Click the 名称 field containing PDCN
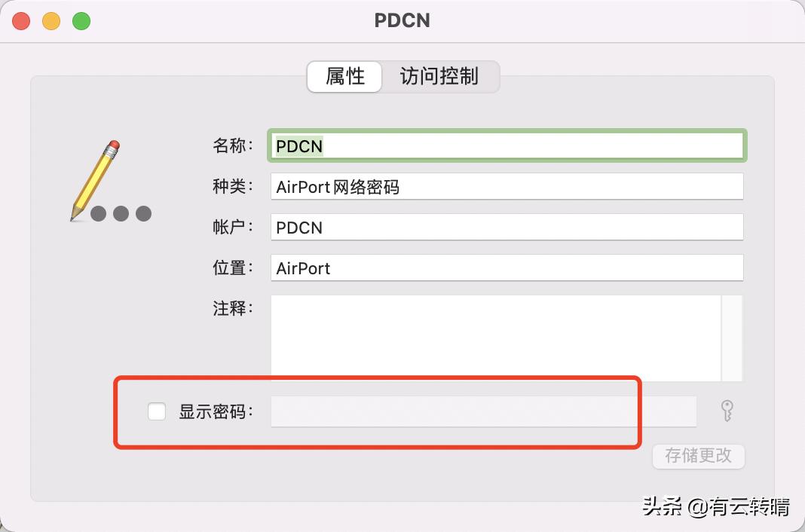Viewport: 805px width, 532px height. [507, 145]
